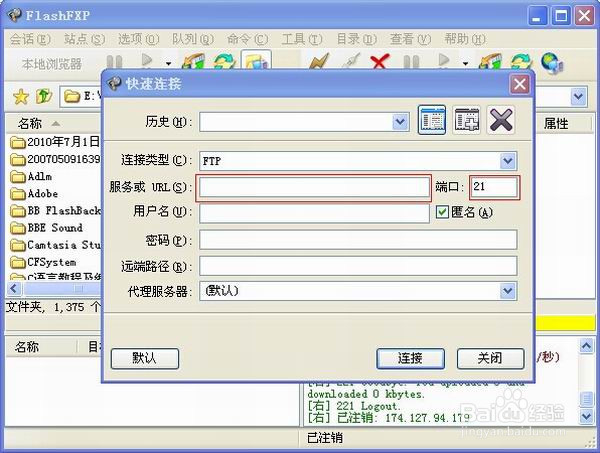Viewport: 600px width, 453px height.
Task: Click the left file list scroll-left arrow
Action: (14, 288)
